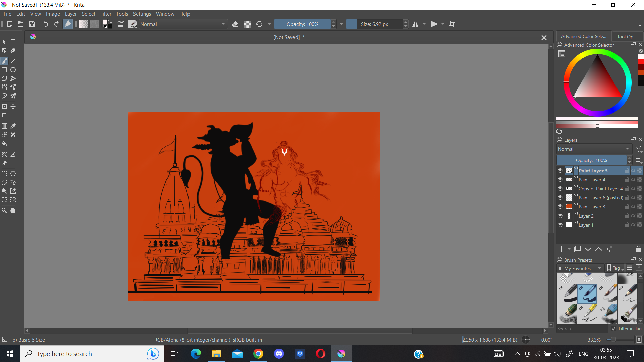644x362 pixels.
Task: Toggle visibility of Layer 1
Action: point(560,225)
